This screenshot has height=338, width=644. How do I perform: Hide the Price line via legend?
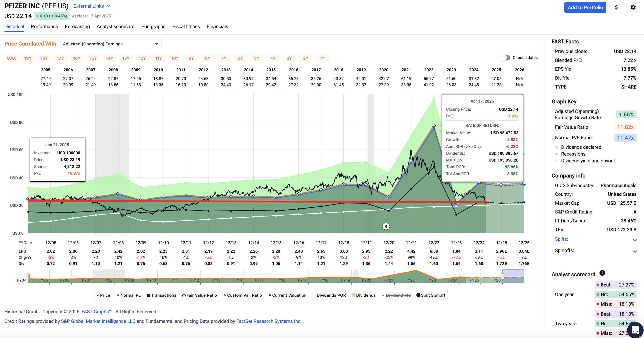coord(103,295)
